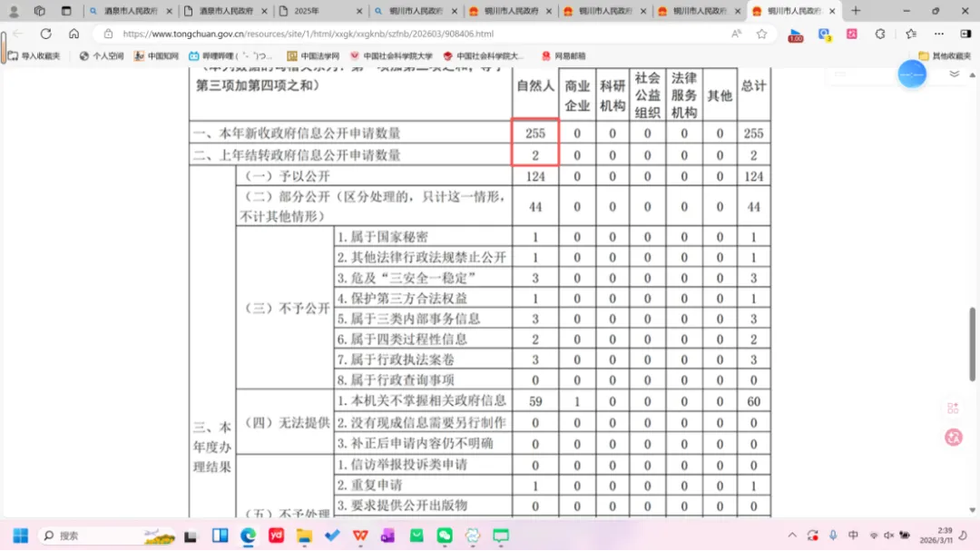Open Microsoft Edge from the taskbar
The image size is (980, 551).
[248, 536]
